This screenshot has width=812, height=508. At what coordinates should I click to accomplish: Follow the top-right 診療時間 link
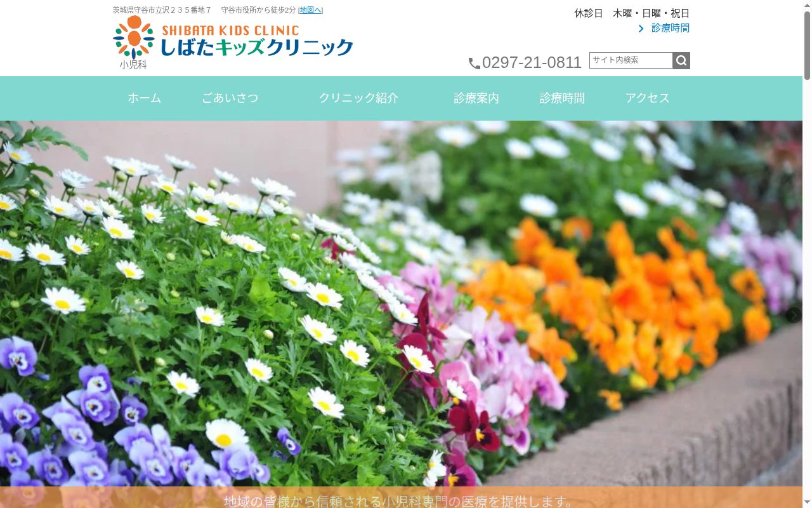click(671, 28)
